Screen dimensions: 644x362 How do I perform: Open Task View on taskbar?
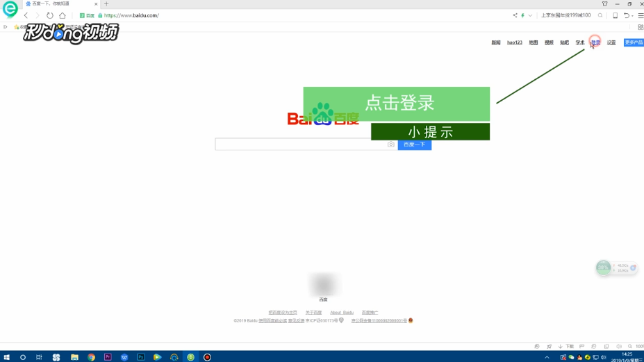click(39, 357)
